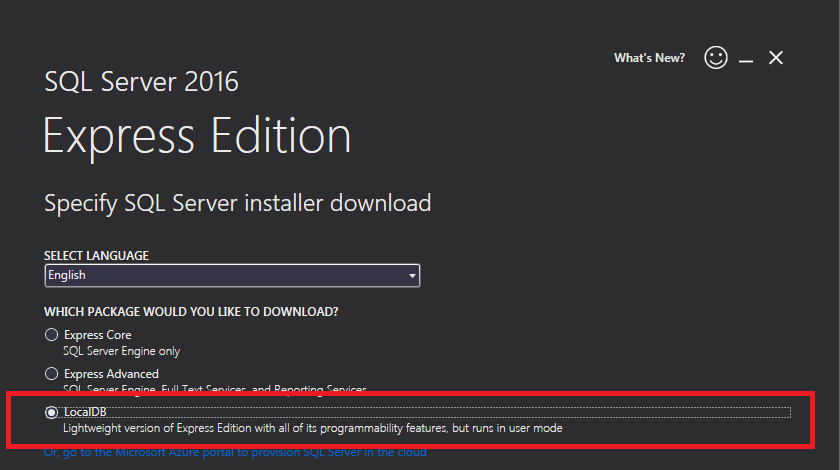The height and width of the screenshot is (470, 840).
Task: Click the 'SELECT LANGUAGE' label
Action: 96,256
